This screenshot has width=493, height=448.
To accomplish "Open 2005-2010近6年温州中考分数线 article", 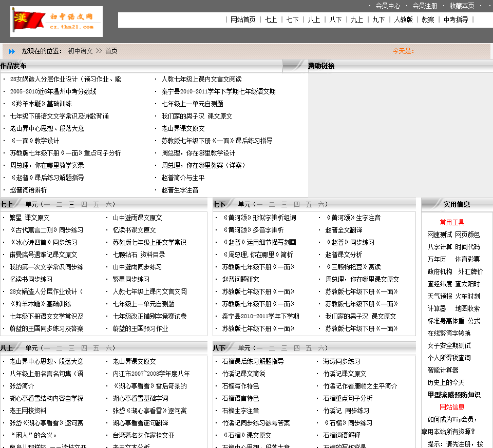I will coord(53,91).
